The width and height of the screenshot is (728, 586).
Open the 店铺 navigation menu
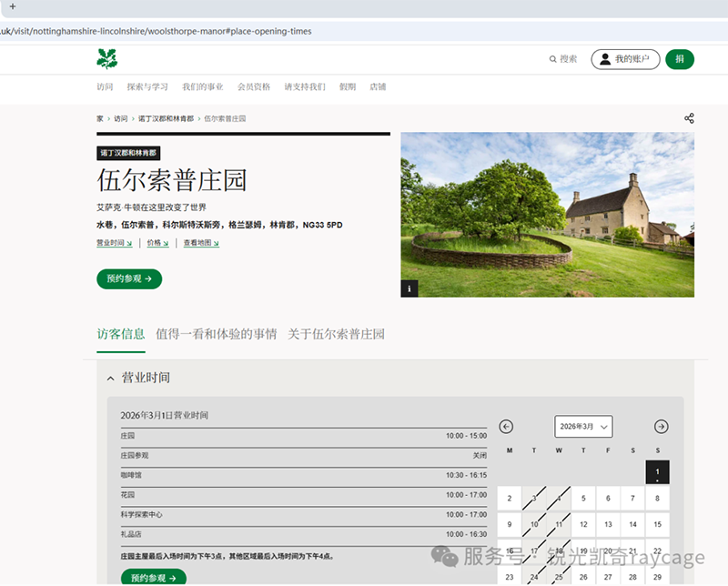[x=377, y=86]
